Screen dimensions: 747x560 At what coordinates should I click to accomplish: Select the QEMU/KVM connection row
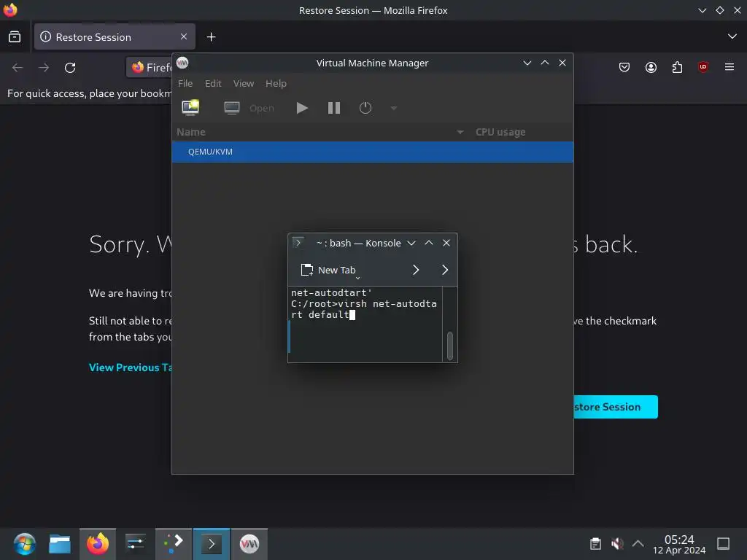click(x=373, y=152)
